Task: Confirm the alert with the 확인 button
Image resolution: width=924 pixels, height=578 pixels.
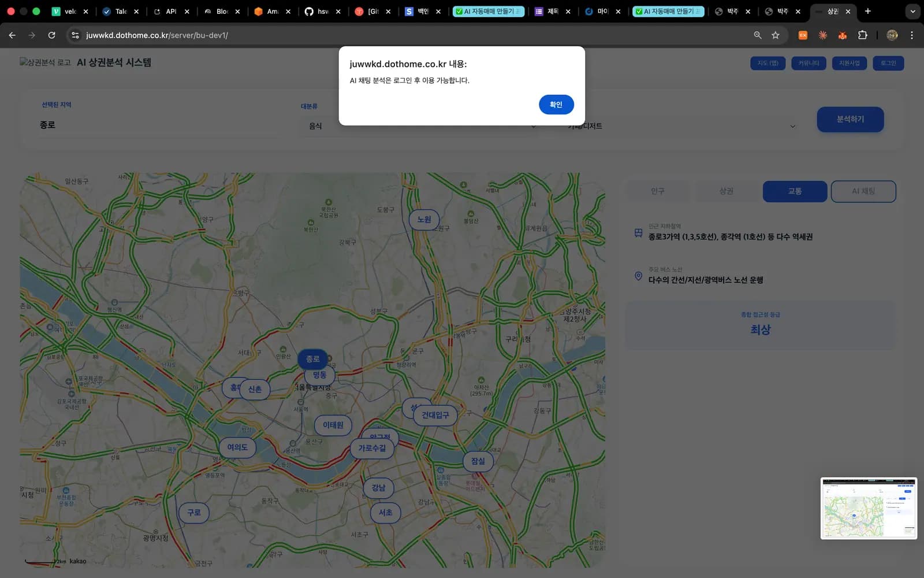Action: click(x=556, y=105)
